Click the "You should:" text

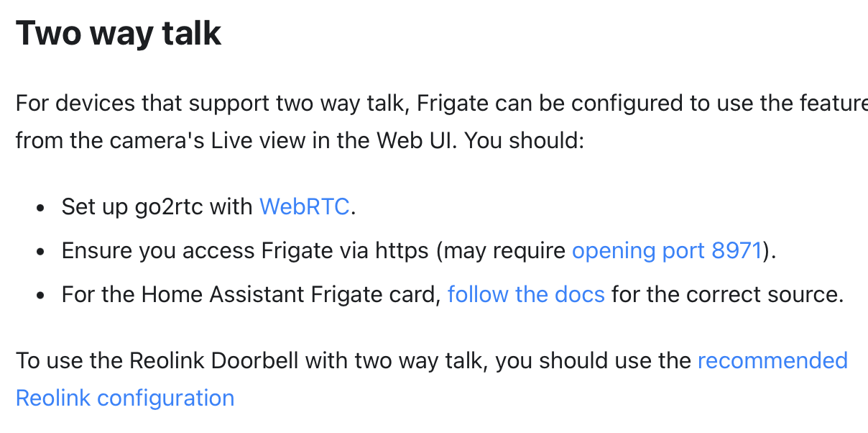coord(525,140)
